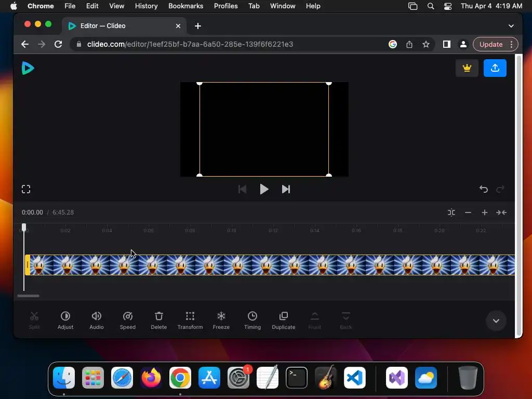Zoom in the timeline with plus
532x399 pixels.
pos(485,212)
